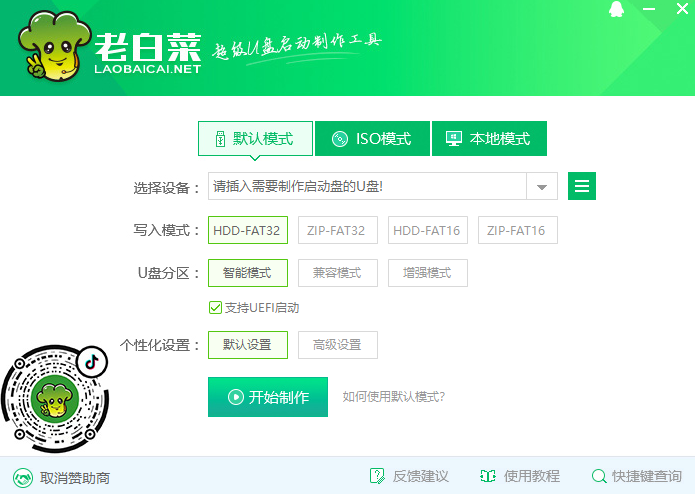The image size is (695, 494).
Task: Choose 兼容模式 partition option
Action: coord(338,273)
